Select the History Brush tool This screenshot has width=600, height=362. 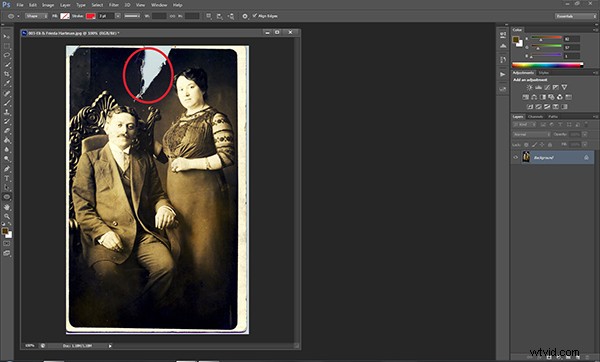pos(7,122)
